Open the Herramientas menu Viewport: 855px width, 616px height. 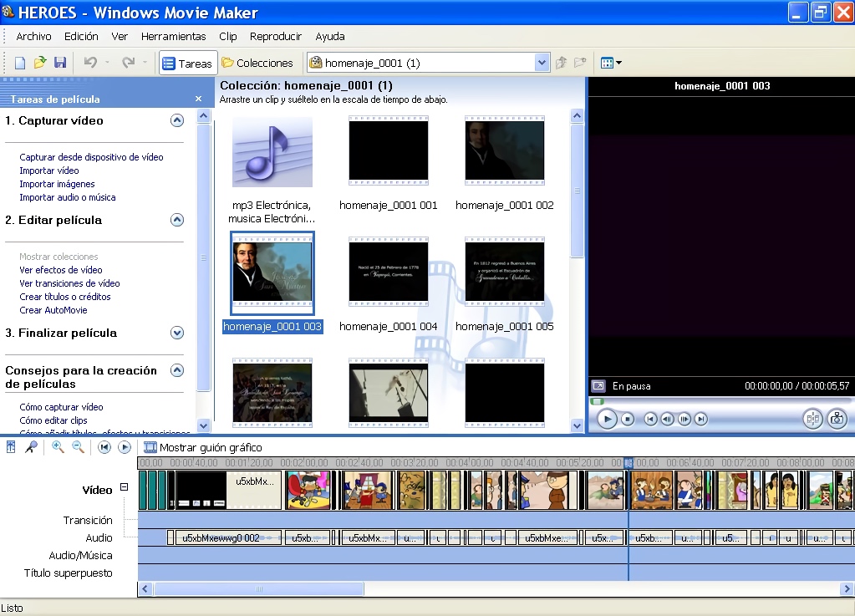tap(173, 37)
